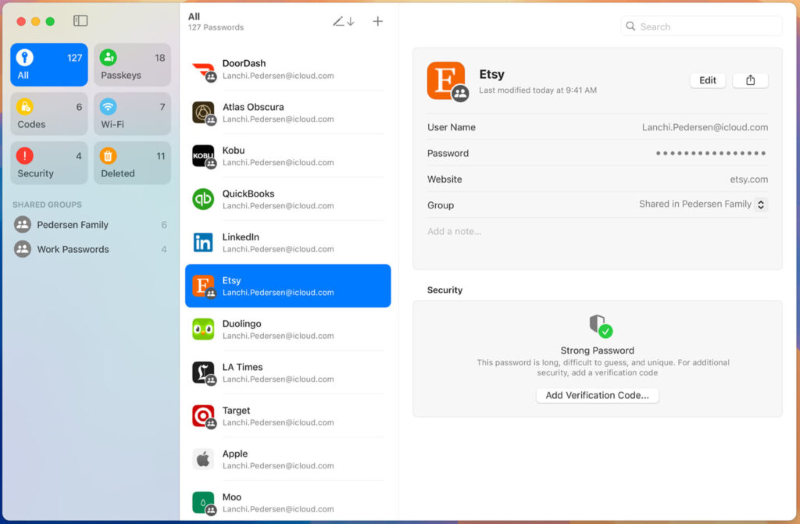Click the Apple logo icon
This screenshot has height=524, width=800.
tap(203, 459)
